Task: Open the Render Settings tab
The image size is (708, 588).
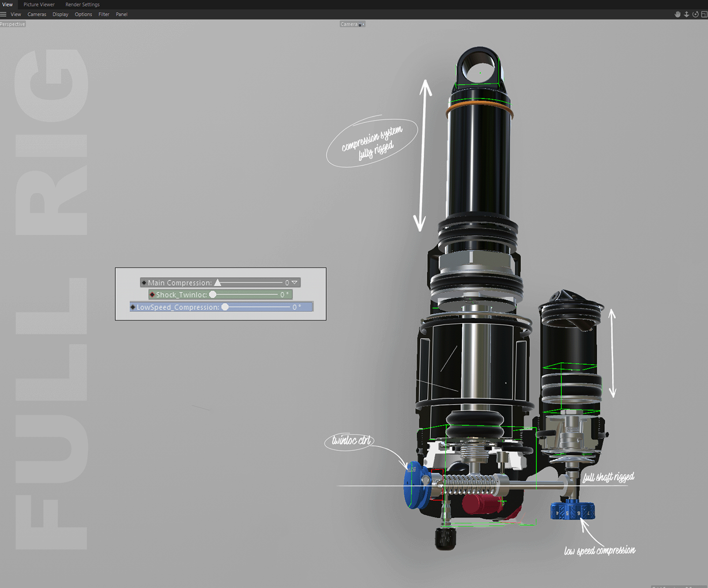Action: click(x=82, y=5)
